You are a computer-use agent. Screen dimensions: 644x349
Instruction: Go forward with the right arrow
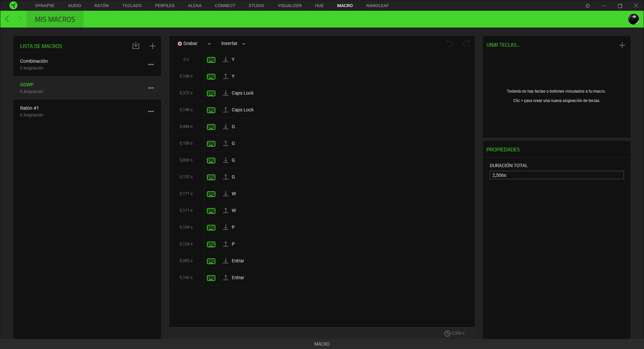tap(20, 19)
